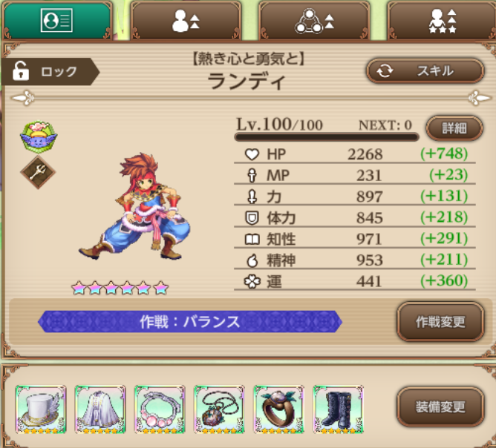The image size is (496, 448).
Task: Click the スキル swap button
Action: [425, 70]
